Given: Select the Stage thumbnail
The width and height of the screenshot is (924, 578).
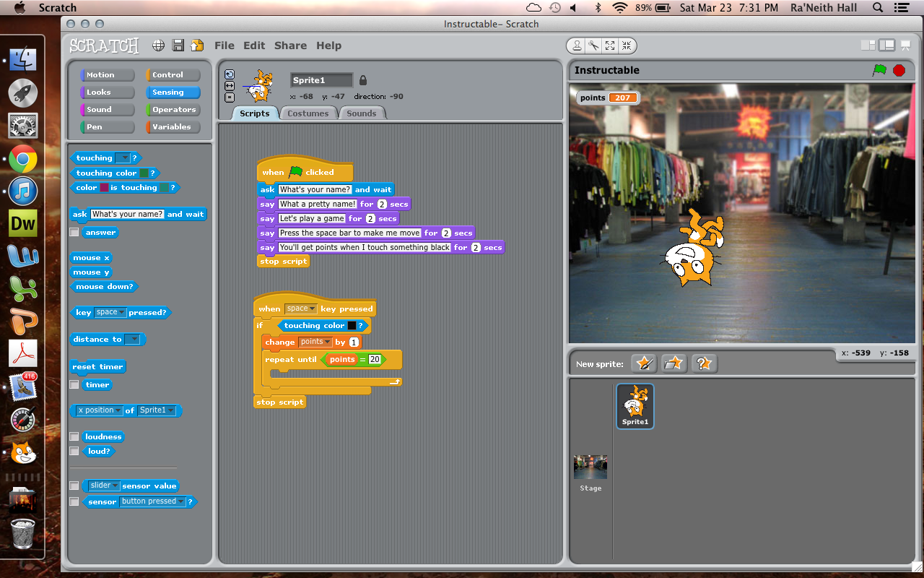Looking at the screenshot, I should [x=590, y=467].
